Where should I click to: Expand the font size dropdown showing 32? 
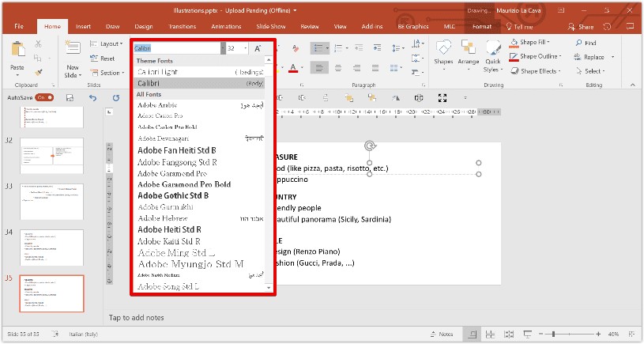244,49
